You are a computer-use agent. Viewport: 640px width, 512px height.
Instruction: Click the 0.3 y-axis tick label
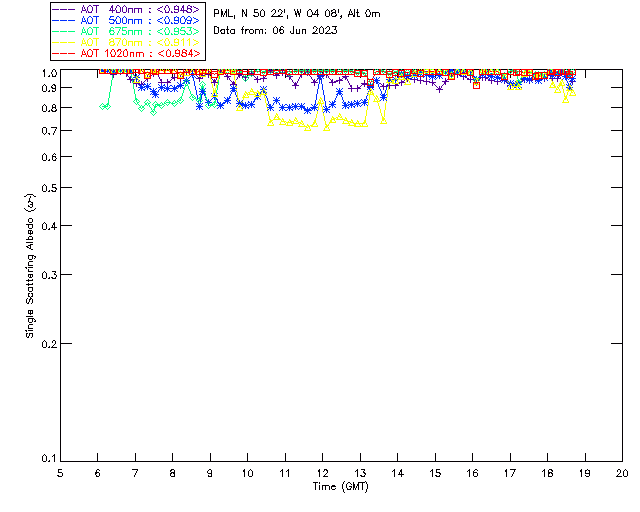(49, 275)
